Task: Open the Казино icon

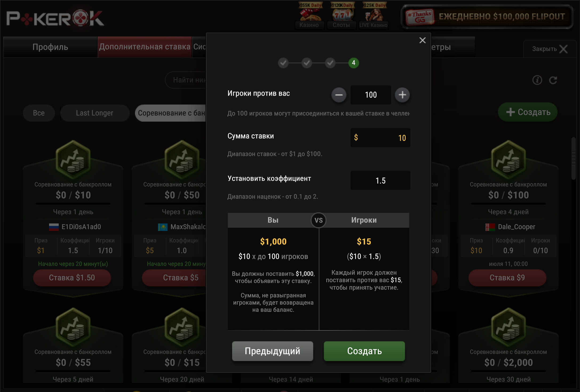Action: click(309, 15)
